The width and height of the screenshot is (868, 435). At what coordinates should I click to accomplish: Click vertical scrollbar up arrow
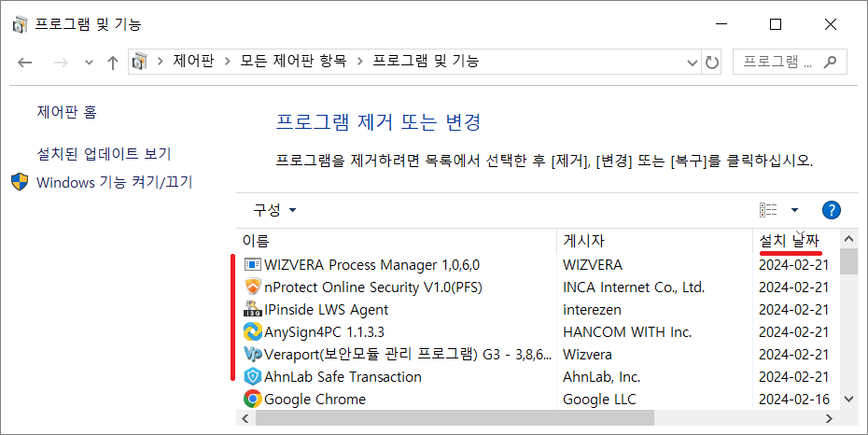(848, 240)
